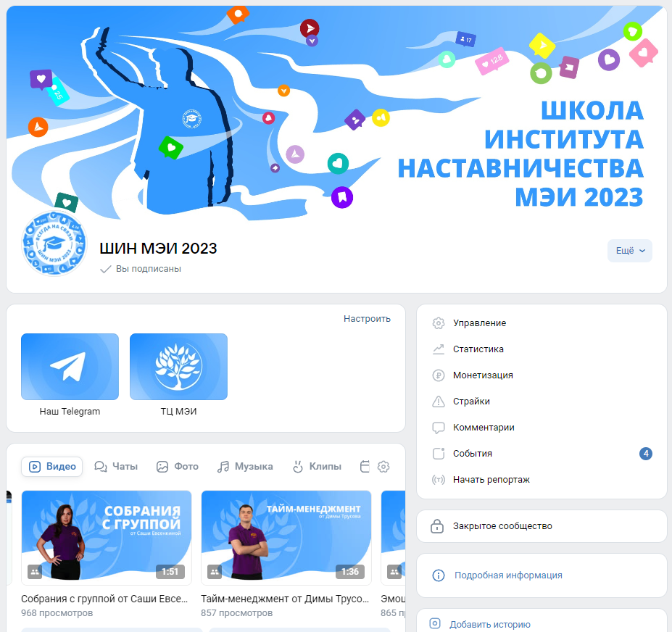Image resolution: width=672 pixels, height=632 pixels.
Task: Switch to the Фото tab
Action: pos(178,467)
